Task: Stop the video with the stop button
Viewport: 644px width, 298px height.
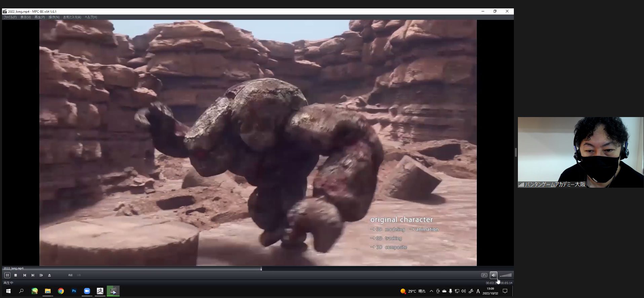Action: point(15,275)
